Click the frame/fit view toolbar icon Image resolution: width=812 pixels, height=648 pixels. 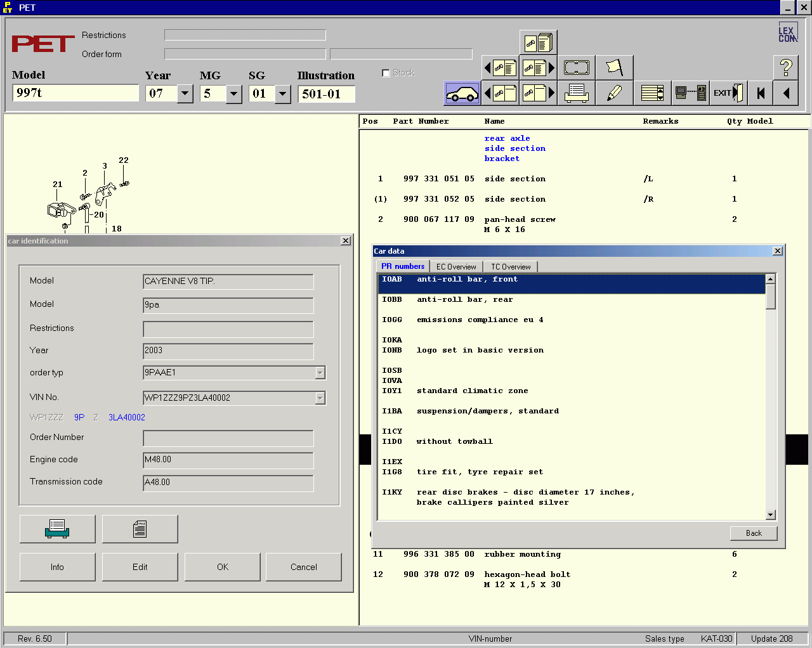[x=576, y=68]
